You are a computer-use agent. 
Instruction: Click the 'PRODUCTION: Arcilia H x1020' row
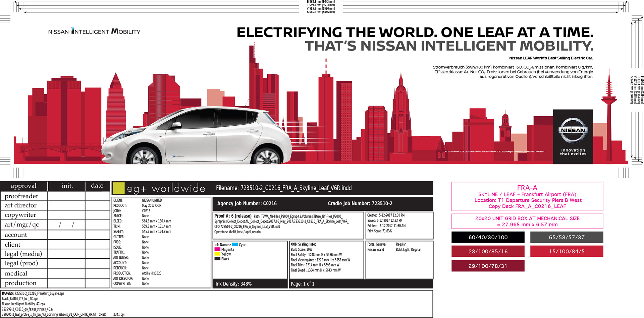(137, 273)
